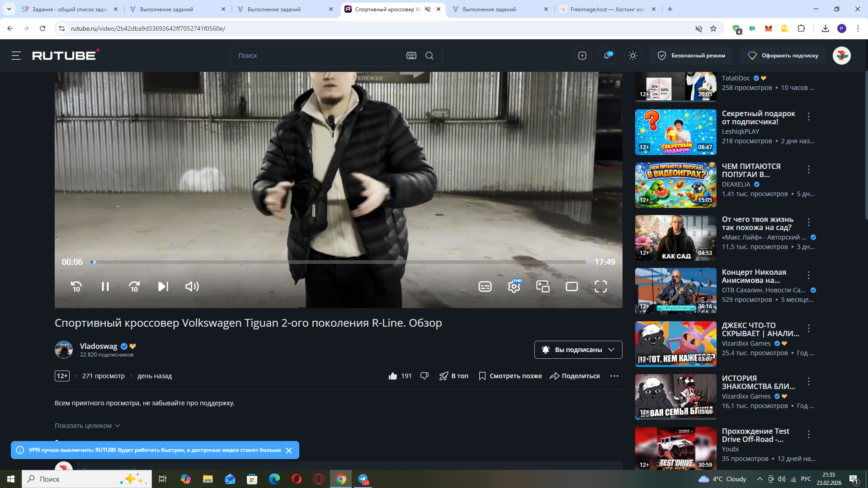Mute the video player volume
Screen dimensions: 868x488
click(x=192, y=286)
